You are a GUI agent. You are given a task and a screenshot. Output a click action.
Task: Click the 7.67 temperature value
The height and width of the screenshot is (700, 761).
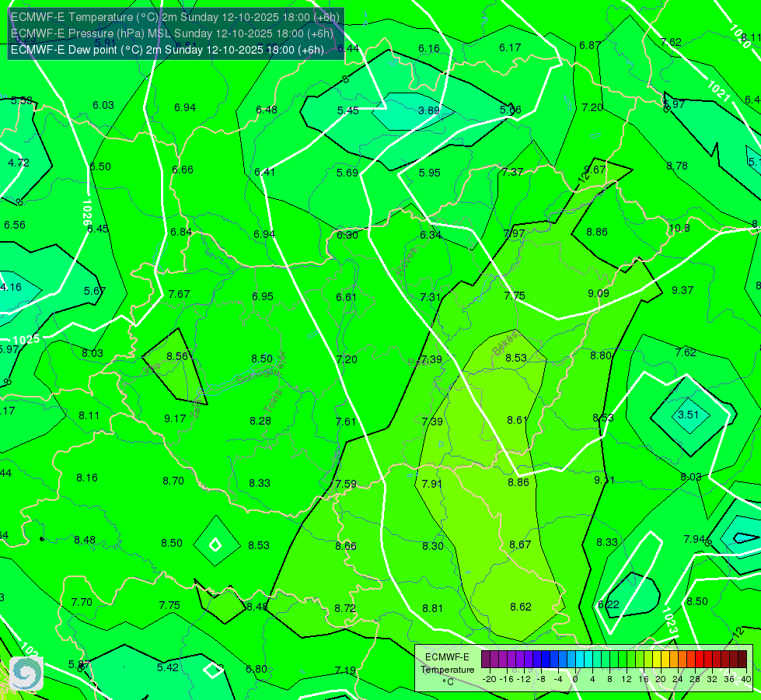point(179,294)
